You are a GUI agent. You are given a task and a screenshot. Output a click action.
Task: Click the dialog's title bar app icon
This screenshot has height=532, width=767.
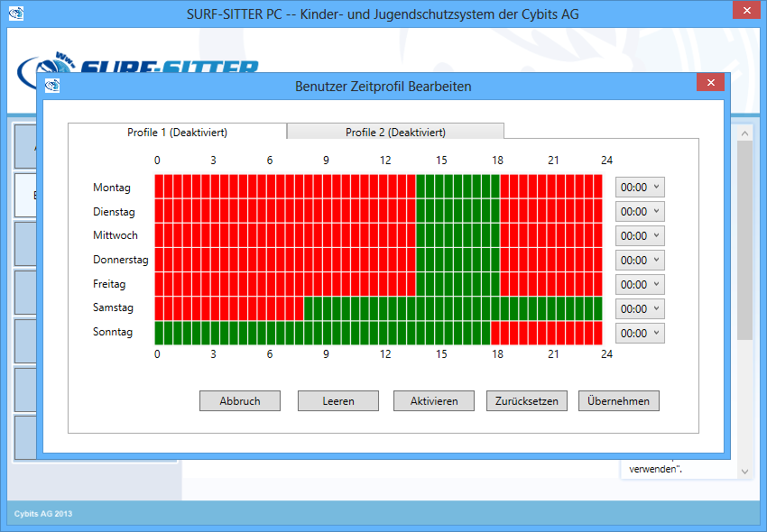[52, 87]
